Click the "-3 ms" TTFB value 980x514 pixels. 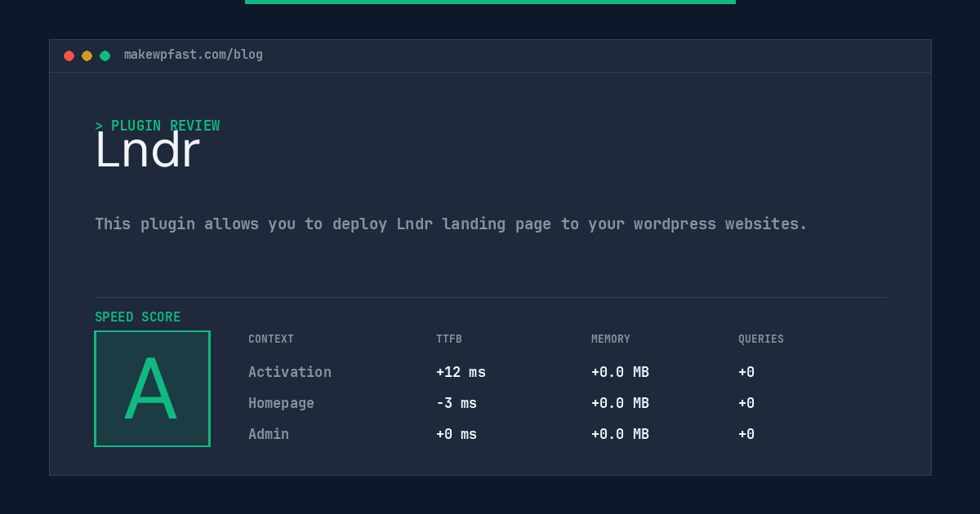(x=457, y=403)
